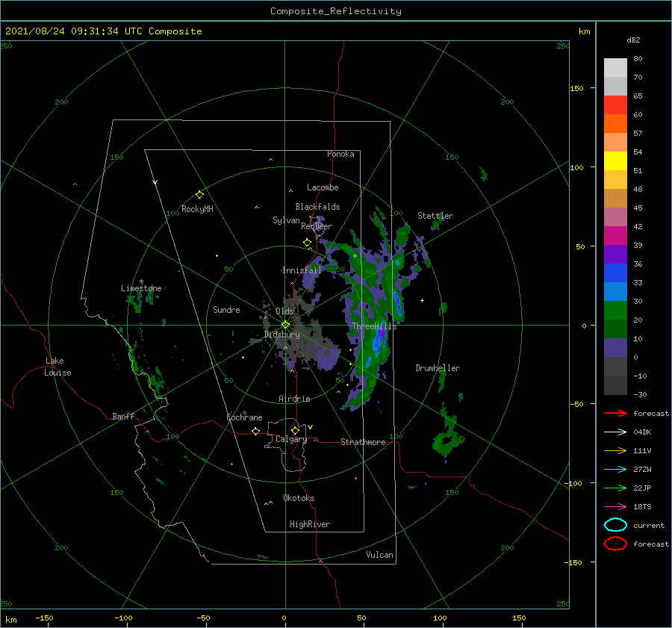
Task: Click the Lake Louise label
Action: pos(57,367)
